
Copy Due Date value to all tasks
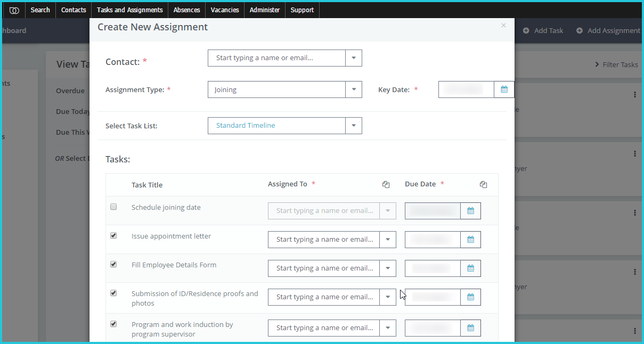[x=483, y=184]
